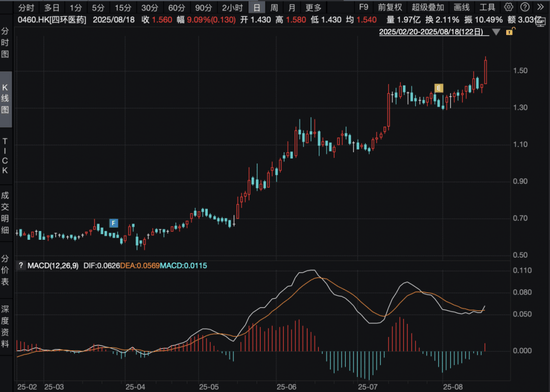Click the date range 2025/02/20-2025/08/18 link
This screenshot has width=550, height=392.
[431, 32]
